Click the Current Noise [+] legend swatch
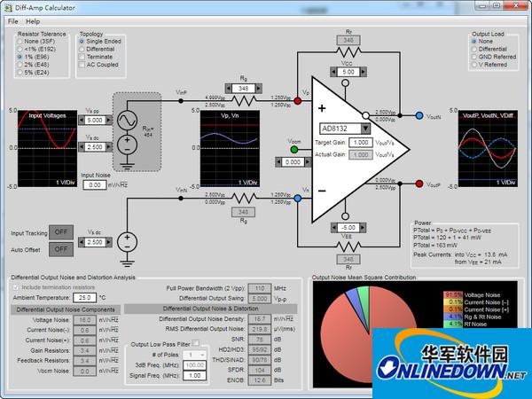532x399 pixels. point(453,309)
